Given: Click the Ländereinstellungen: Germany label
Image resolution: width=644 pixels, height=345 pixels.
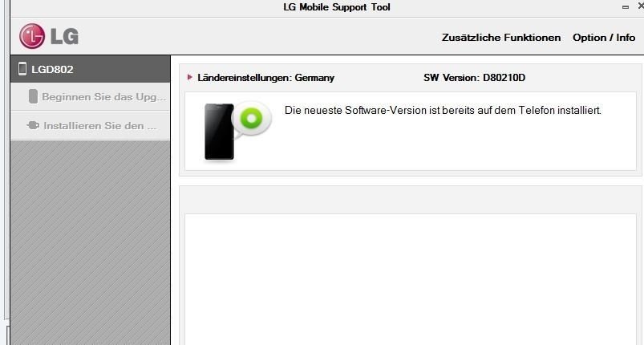Looking at the screenshot, I should click(265, 78).
